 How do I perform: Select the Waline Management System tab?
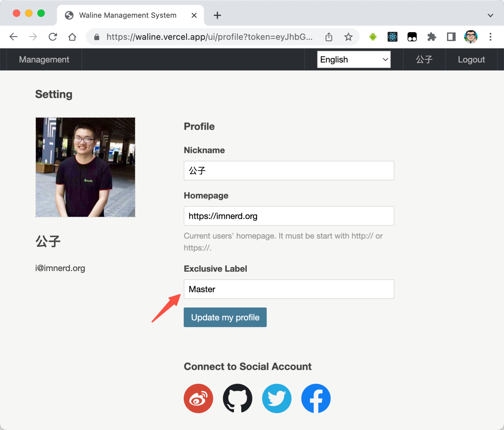[128, 15]
